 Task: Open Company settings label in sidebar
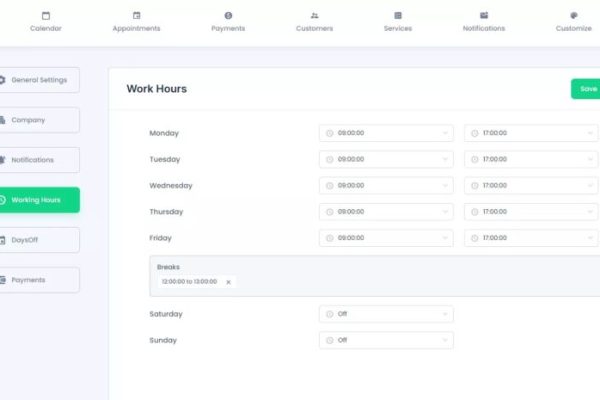[x=28, y=120]
